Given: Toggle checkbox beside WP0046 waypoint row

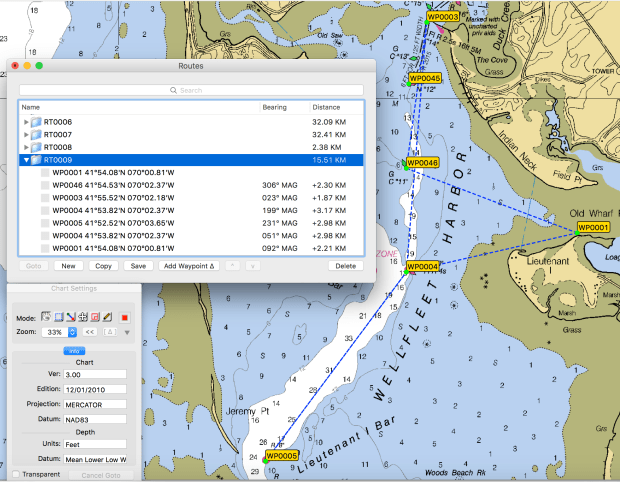Looking at the screenshot, I should 46,185.
